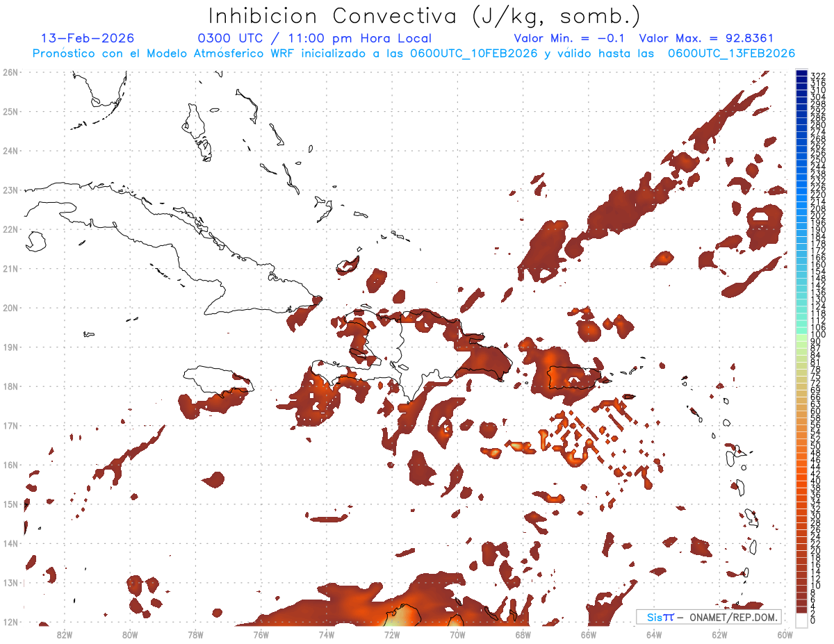The image size is (834, 644).
Task: Click the time "0300 UTC / 11:00 pm Hora Local"
Action: [315, 39]
